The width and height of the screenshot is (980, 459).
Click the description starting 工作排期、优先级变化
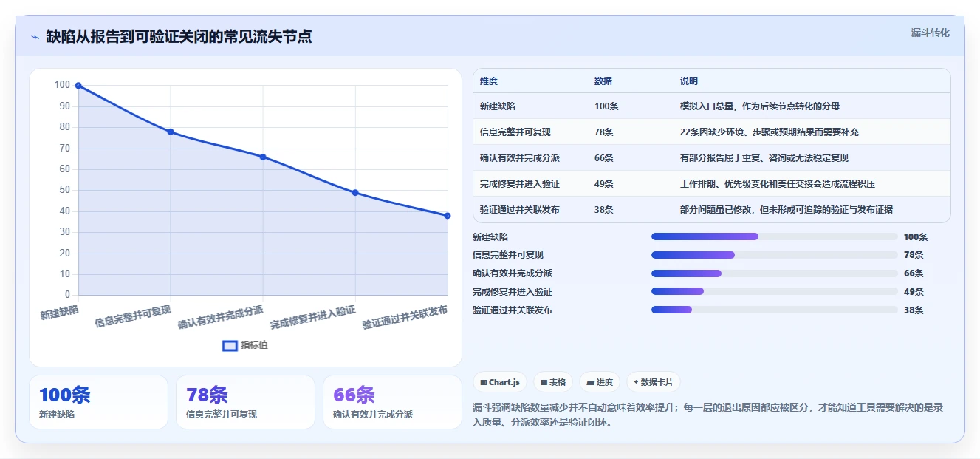point(778,184)
